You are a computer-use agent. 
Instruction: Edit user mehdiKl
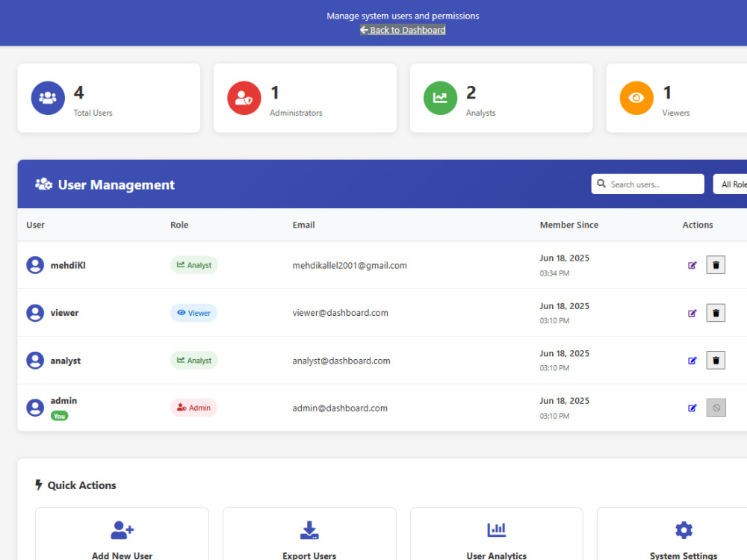[692, 265]
